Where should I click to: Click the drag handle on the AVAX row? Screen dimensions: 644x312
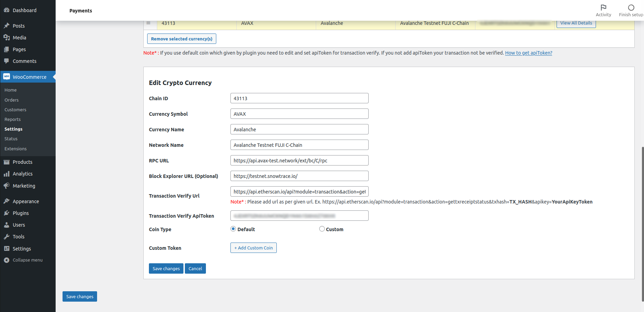point(148,23)
